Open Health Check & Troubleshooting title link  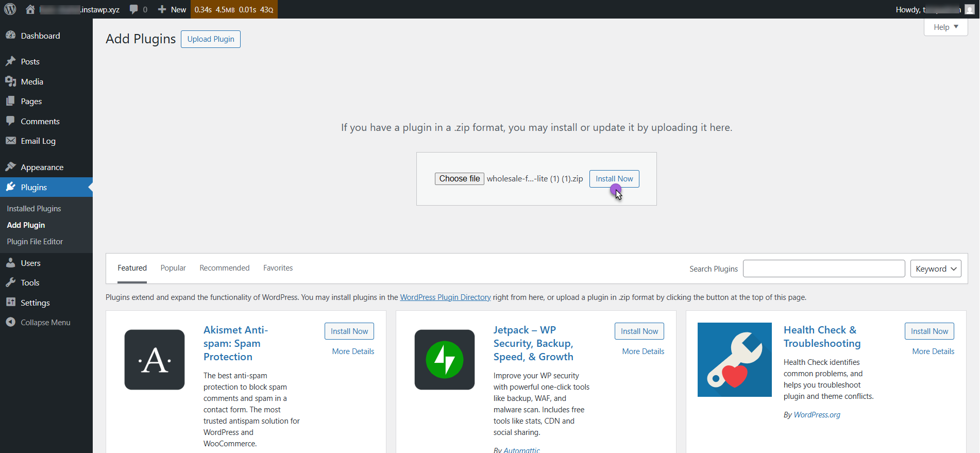click(822, 337)
